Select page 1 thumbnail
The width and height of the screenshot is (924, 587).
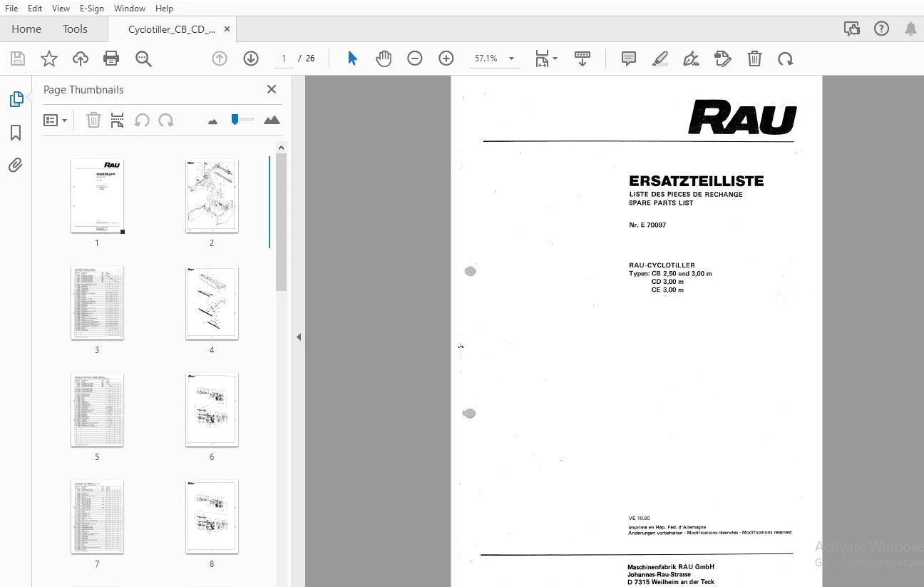point(97,196)
